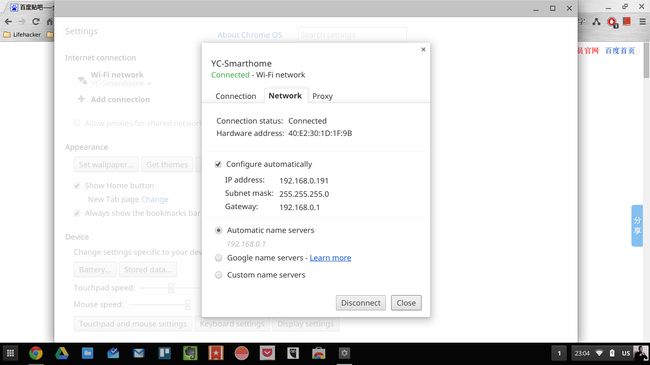This screenshot has height=365, width=650.
Task: Open the blue envelope mail app in the shelf
Action: pos(138,353)
